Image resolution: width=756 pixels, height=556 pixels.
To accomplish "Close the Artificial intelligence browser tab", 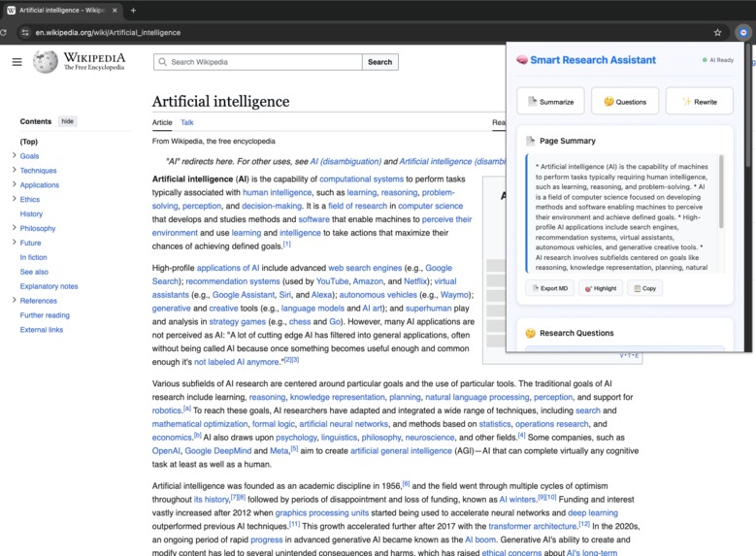I will pos(115,10).
